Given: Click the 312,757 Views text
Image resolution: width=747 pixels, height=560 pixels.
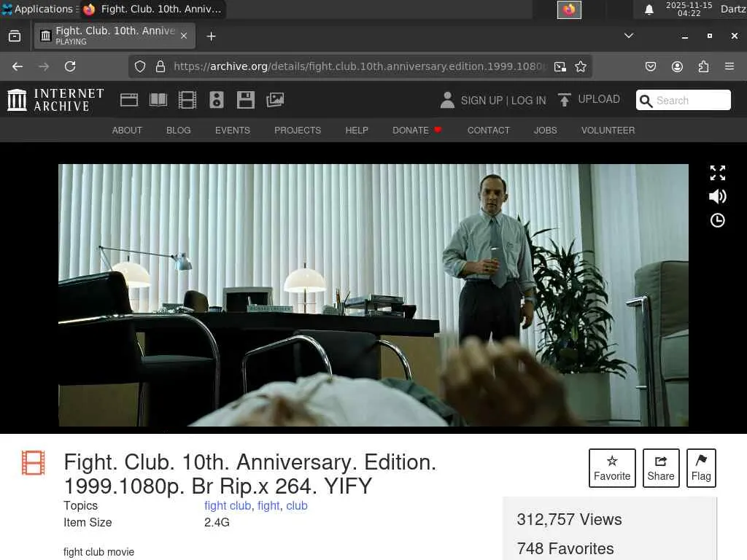Looking at the screenshot, I should (x=569, y=519).
